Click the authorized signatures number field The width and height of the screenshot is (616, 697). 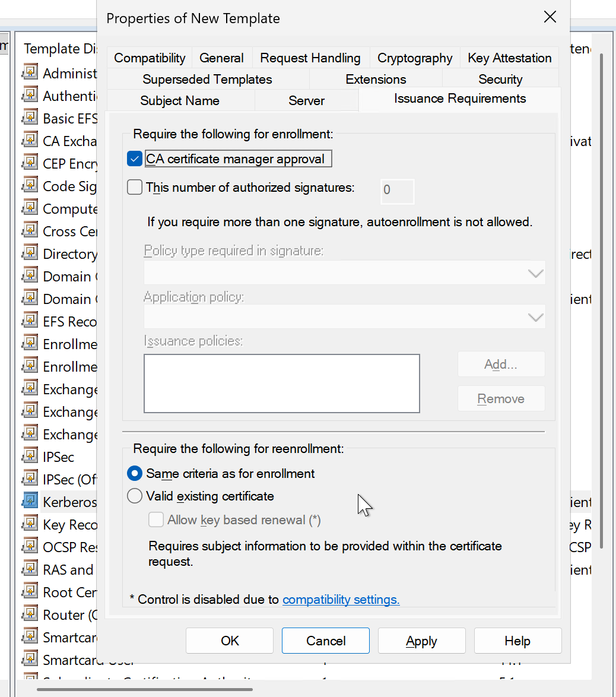click(x=397, y=191)
